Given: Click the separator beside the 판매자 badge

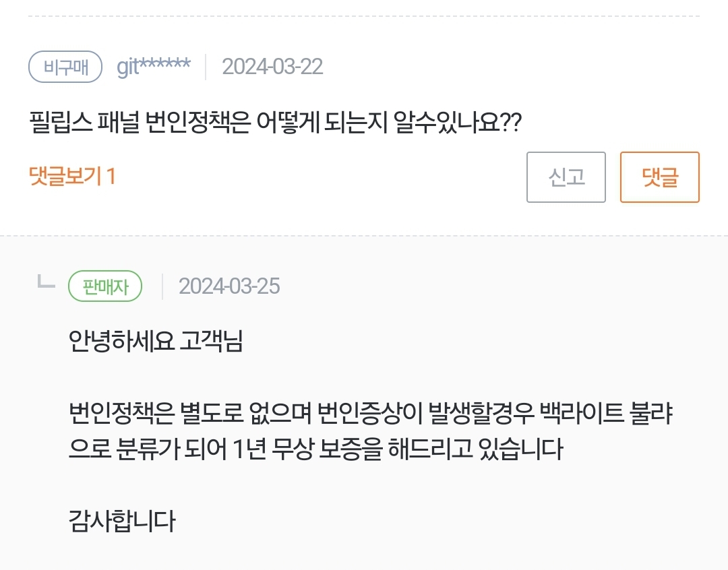Looking at the screenshot, I should click(162, 286).
